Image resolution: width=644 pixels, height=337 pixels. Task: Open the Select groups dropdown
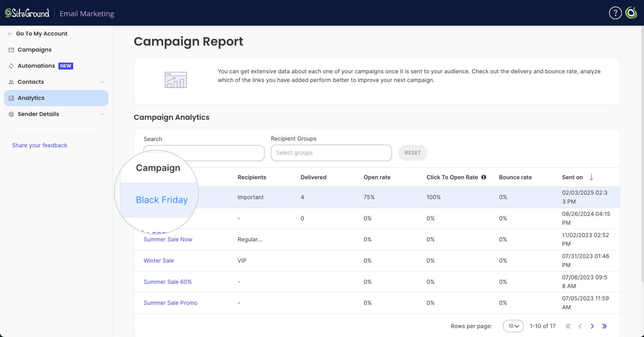tap(331, 153)
